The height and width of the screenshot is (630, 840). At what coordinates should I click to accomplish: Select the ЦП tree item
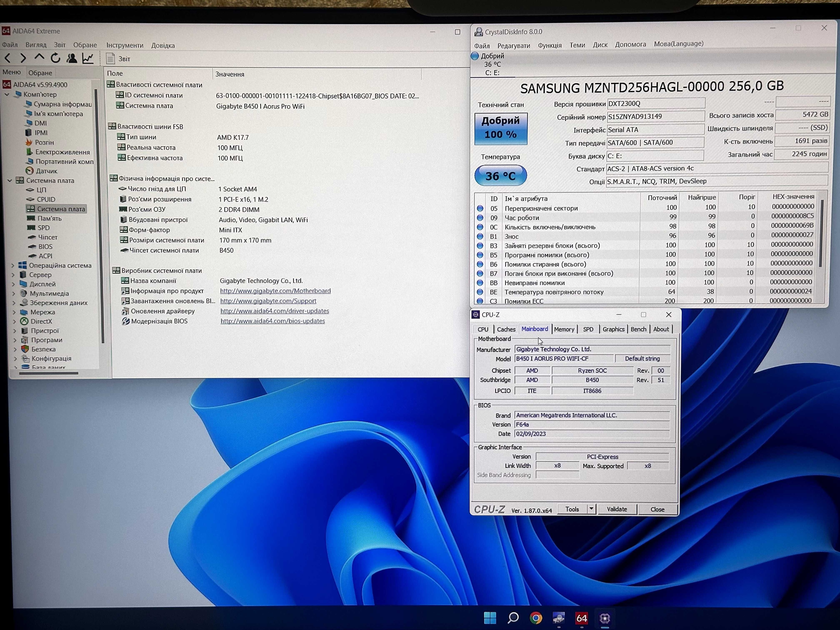click(36, 190)
